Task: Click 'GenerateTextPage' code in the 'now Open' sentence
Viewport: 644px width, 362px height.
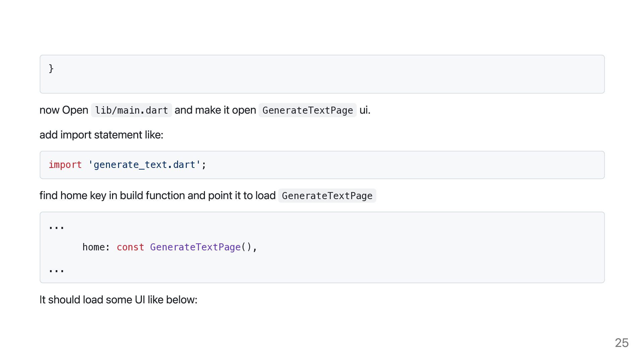Action: 308,110
